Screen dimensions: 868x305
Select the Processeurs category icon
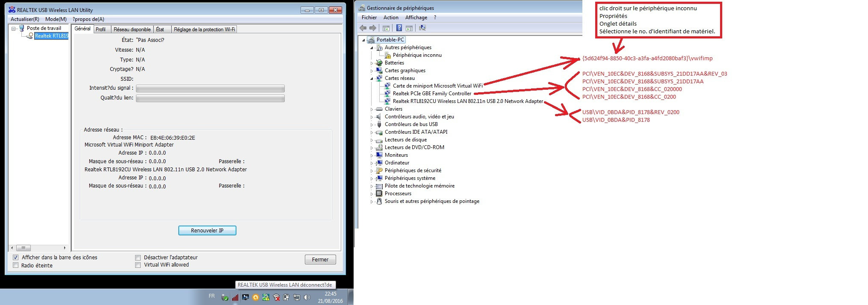pyautogui.click(x=379, y=194)
